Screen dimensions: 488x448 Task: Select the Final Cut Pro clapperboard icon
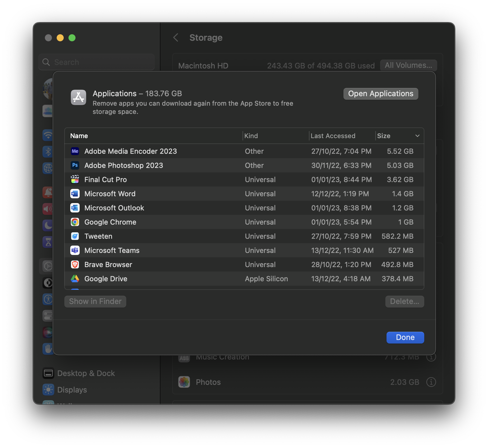tap(75, 179)
